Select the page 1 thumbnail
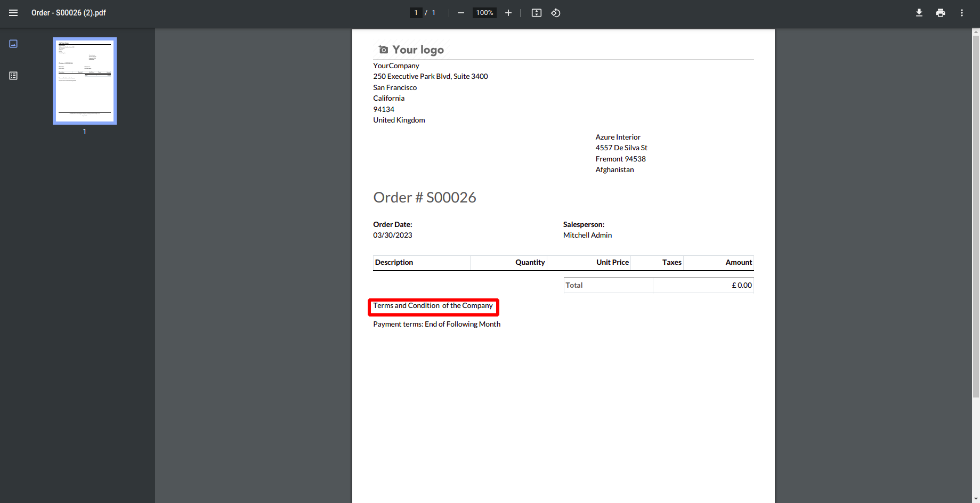 pyautogui.click(x=85, y=81)
